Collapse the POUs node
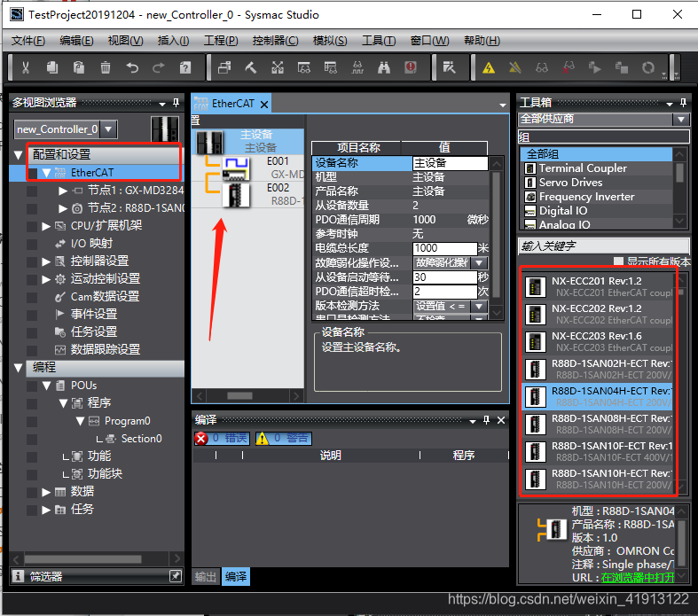Image resolution: width=698 pixels, height=616 pixels. (46, 386)
